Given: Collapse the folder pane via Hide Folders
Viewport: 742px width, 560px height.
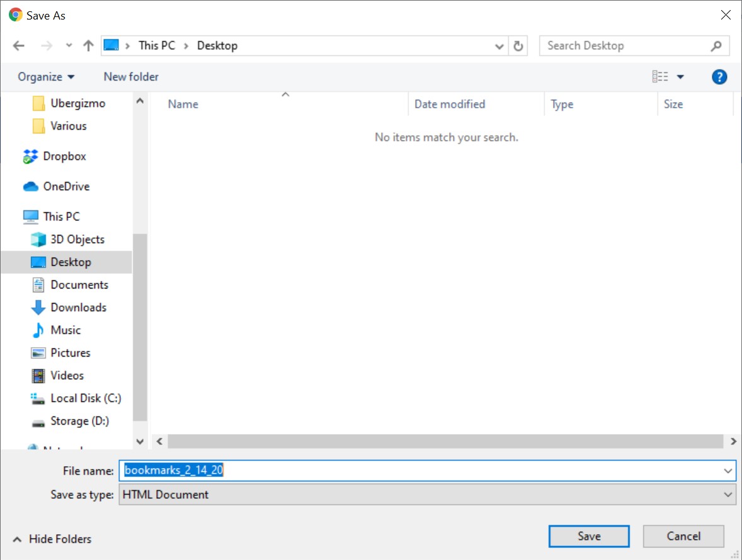Looking at the screenshot, I should [x=52, y=539].
